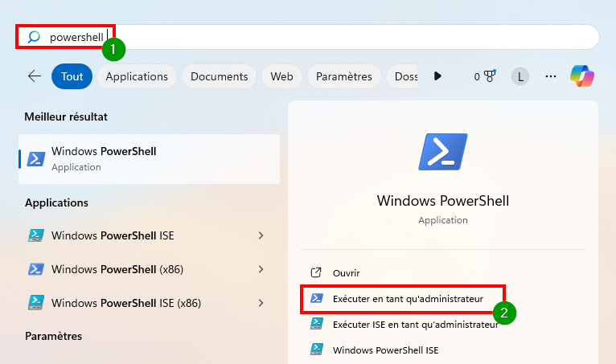Open Windows PowerShell ISE result

pos(150,235)
